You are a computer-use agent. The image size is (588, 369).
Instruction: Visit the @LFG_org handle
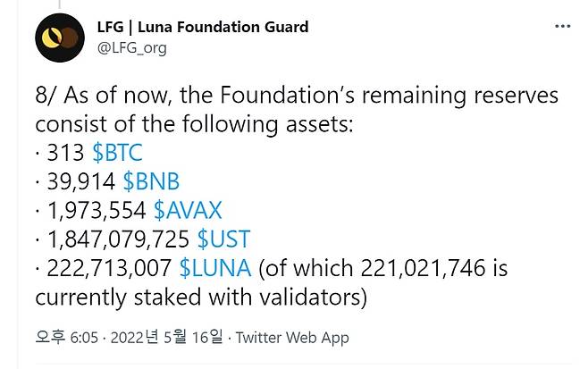tap(131, 47)
